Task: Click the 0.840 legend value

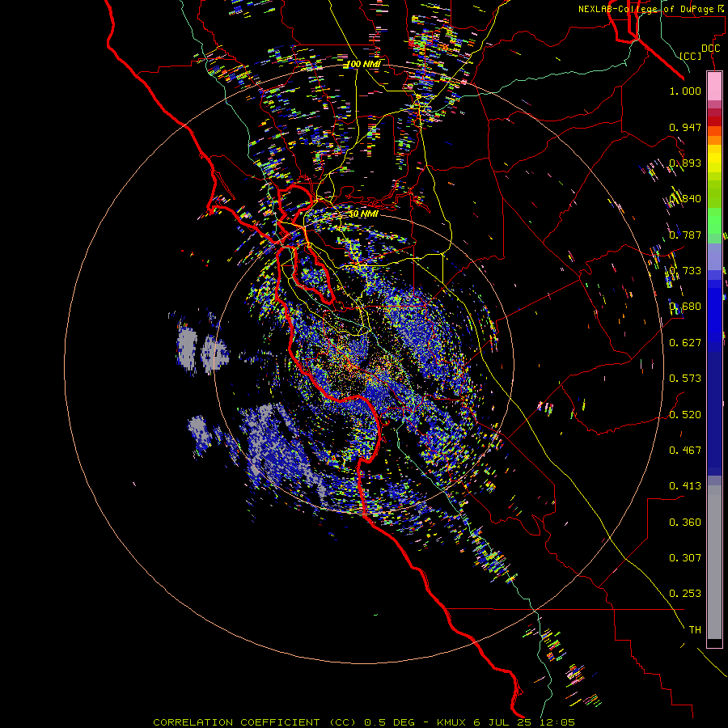Action: [x=685, y=199]
